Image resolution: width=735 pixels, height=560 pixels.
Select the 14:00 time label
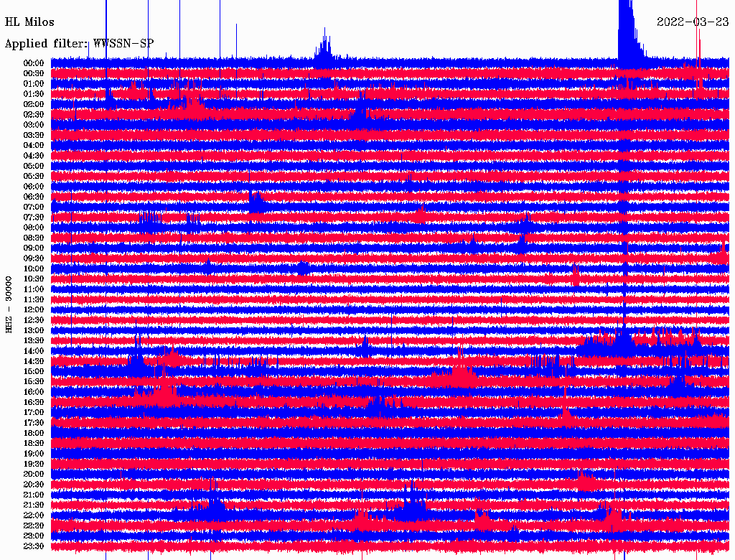tap(34, 351)
